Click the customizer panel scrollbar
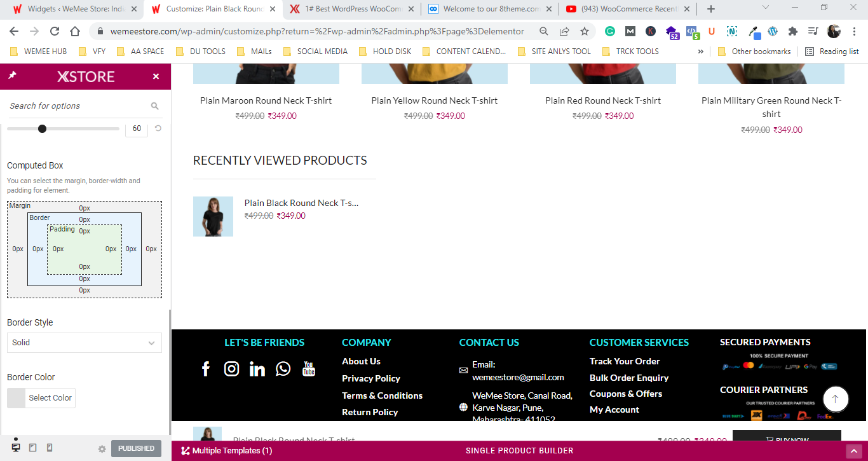The width and height of the screenshot is (868, 461). click(x=169, y=372)
